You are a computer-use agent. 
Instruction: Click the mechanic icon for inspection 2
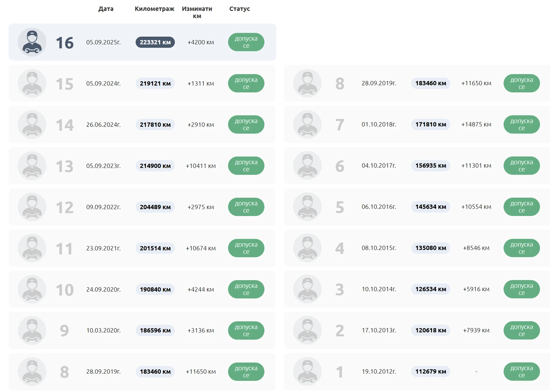(x=307, y=330)
